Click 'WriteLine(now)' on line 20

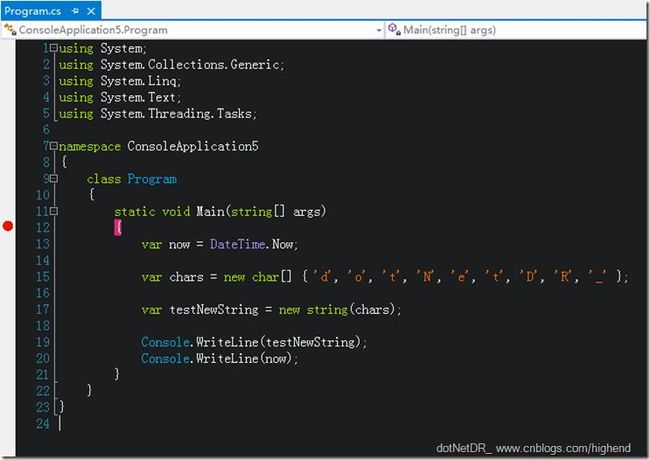pyautogui.click(x=244, y=358)
